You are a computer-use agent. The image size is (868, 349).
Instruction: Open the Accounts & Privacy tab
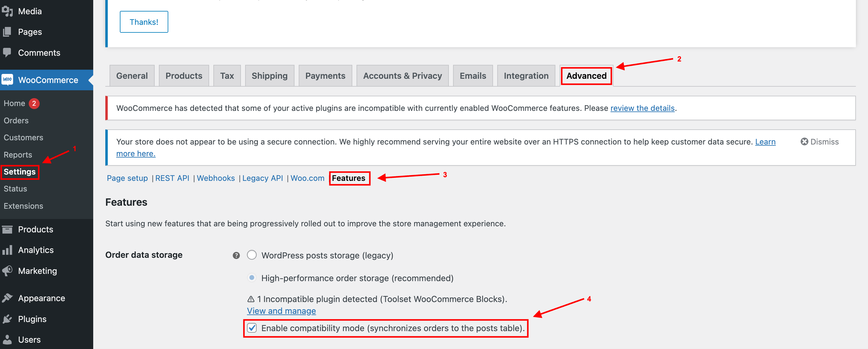tap(402, 75)
